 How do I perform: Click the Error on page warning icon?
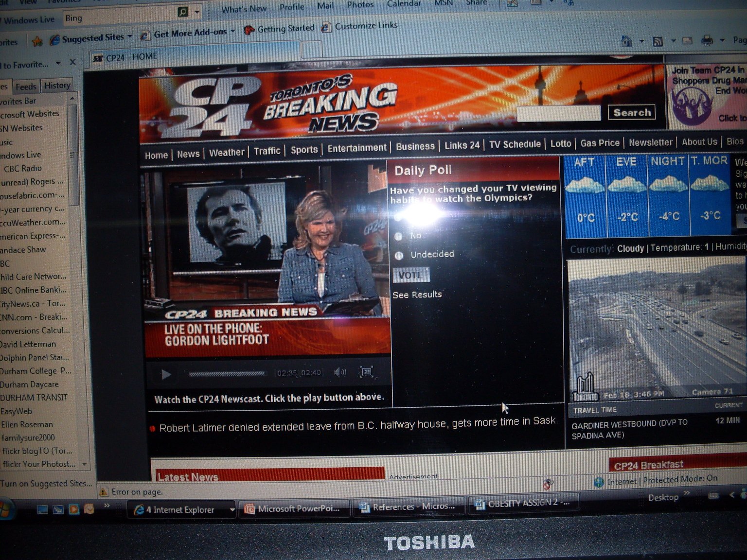click(x=104, y=492)
